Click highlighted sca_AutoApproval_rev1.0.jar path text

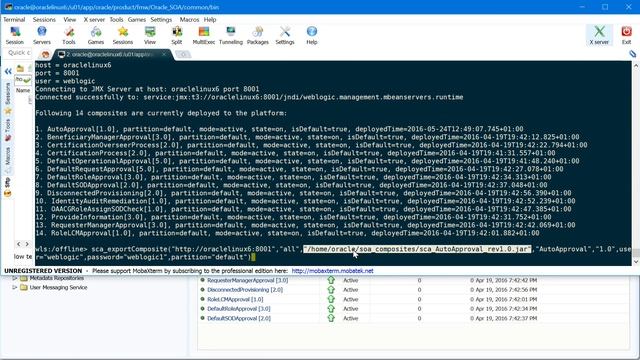tap(417, 249)
